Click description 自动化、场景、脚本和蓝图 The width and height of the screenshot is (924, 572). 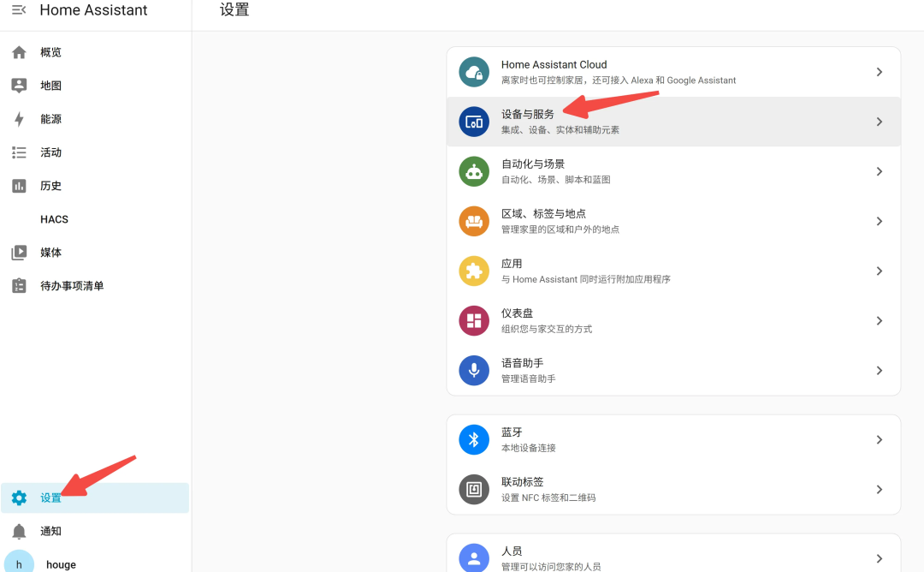556,180
